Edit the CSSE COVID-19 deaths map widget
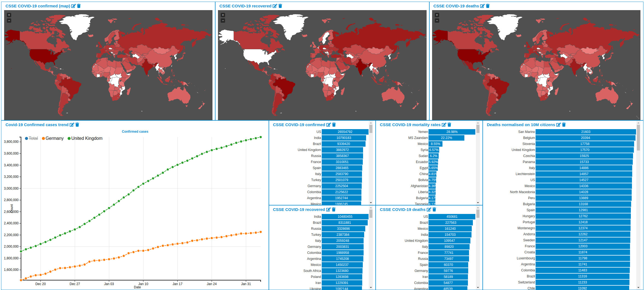 click(x=482, y=6)
